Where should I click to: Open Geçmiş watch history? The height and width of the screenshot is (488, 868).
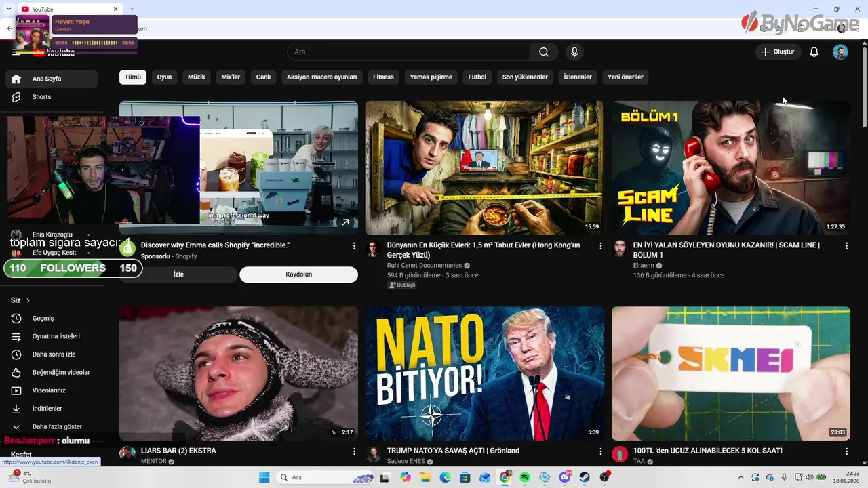tap(52, 318)
